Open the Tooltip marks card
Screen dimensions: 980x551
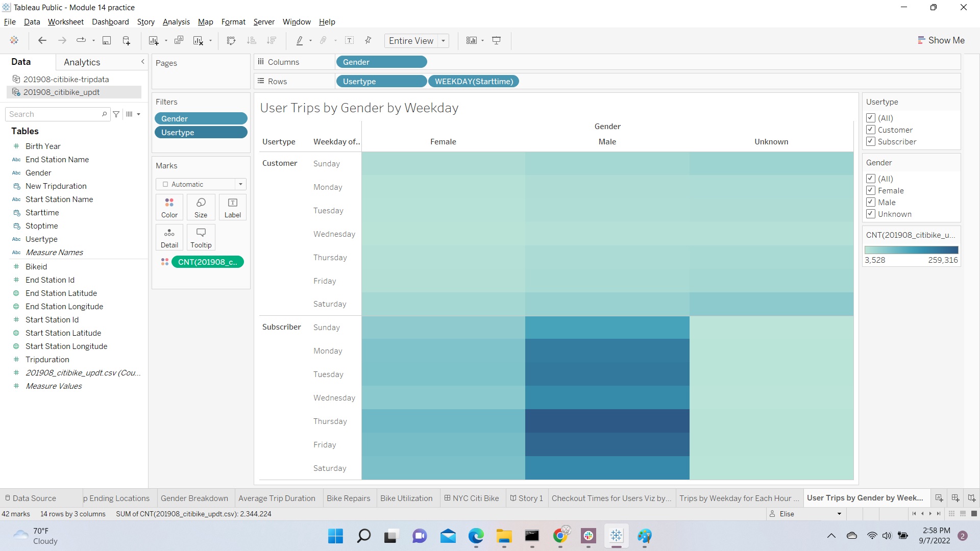click(201, 237)
